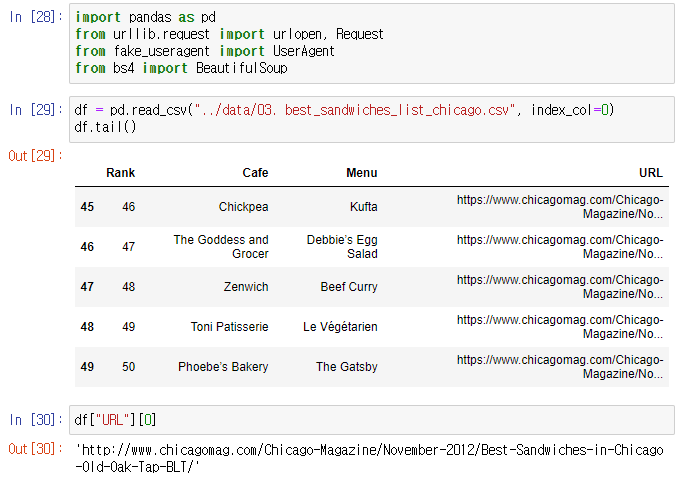Click the In [29] prompt label

[36, 110]
